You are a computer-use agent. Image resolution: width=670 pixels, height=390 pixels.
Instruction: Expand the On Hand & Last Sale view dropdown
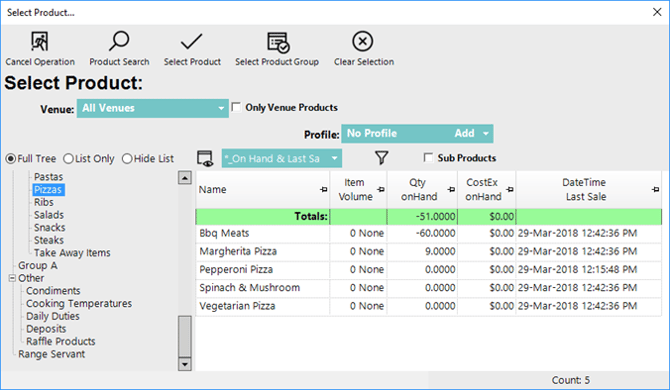click(x=335, y=158)
